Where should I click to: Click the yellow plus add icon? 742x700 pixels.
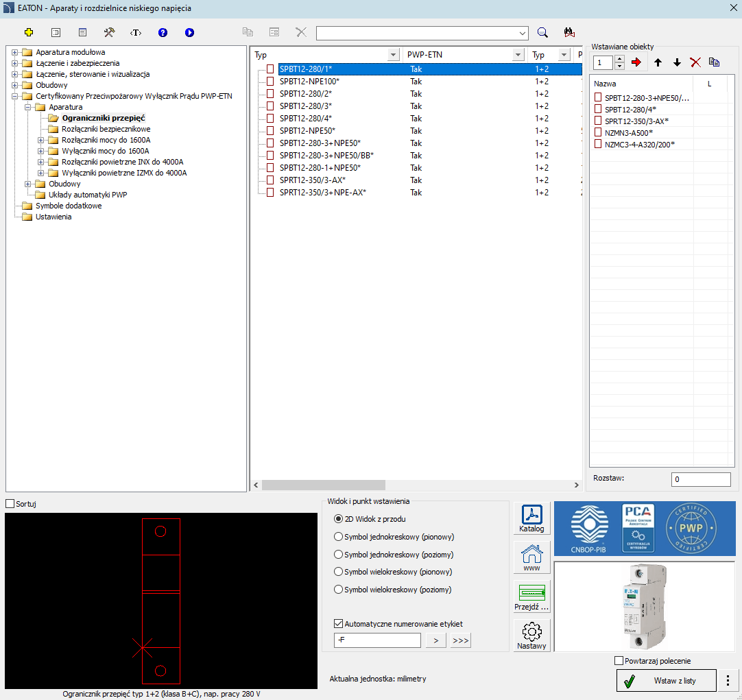pos(29,33)
